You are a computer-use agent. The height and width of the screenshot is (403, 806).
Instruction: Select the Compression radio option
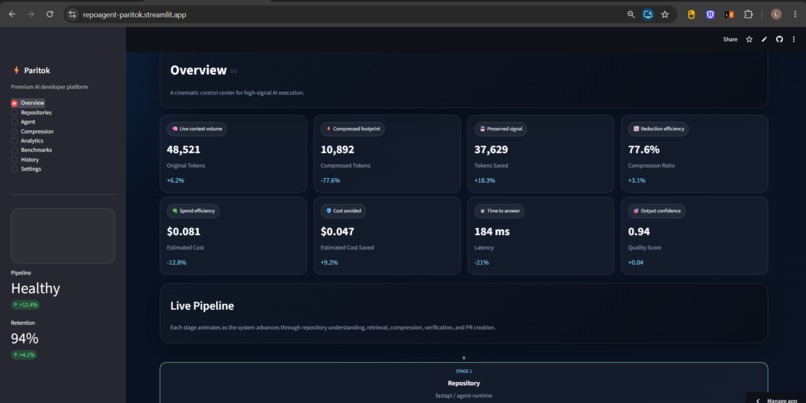(32, 131)
